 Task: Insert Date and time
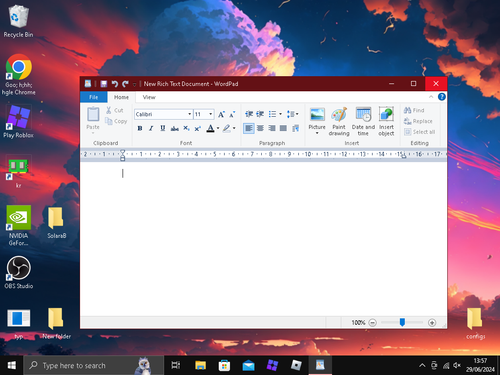pos(363,122)
